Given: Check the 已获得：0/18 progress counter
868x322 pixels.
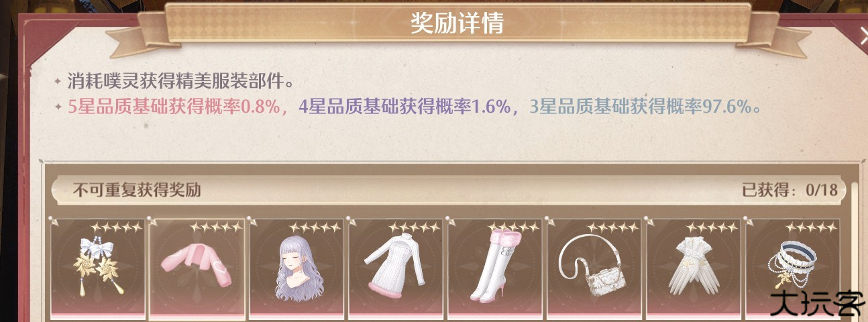Looking at the screenshot, I should pyautogui.click(x=790, y=190).
